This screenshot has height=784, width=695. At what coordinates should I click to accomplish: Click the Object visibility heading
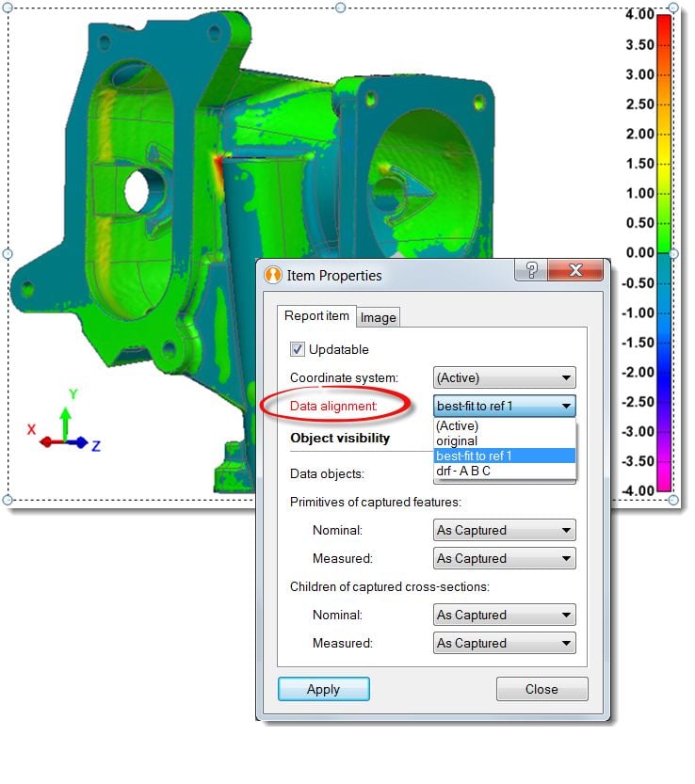pyautogui.click(x=340, y=438)
